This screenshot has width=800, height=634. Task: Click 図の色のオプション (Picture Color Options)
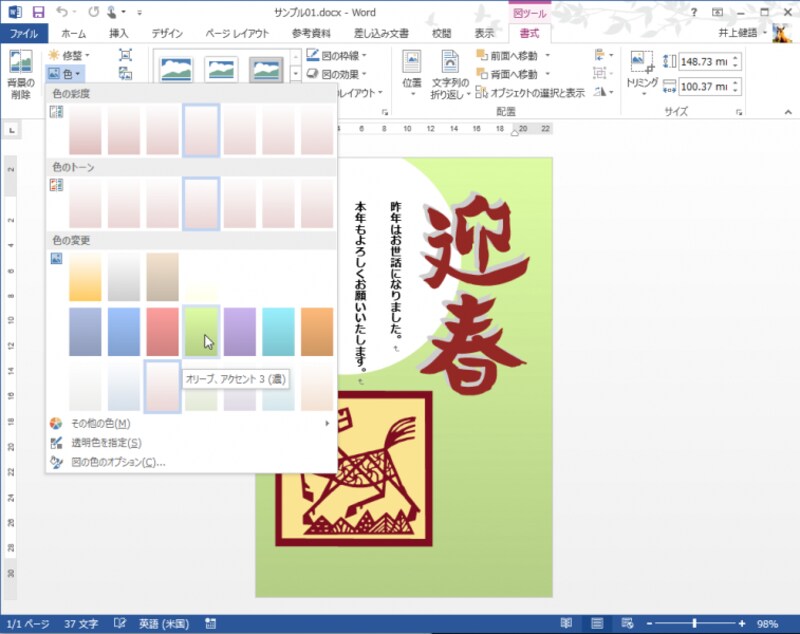coord(118,462)
